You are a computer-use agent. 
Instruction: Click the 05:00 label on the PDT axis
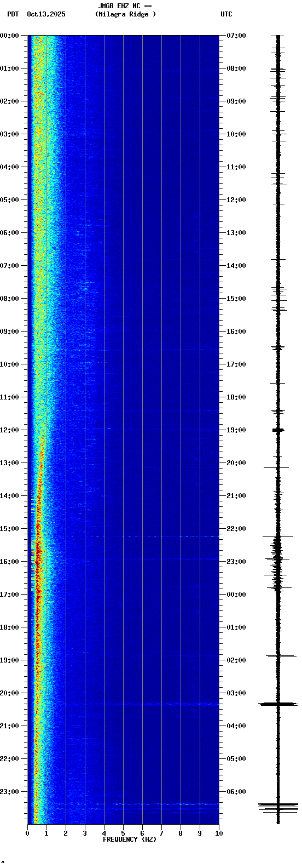point(9,200)
